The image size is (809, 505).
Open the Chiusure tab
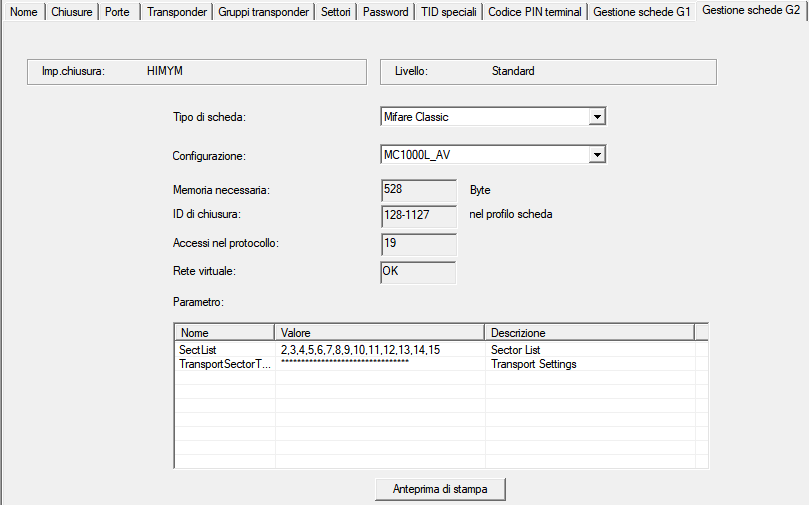(71, 12)
